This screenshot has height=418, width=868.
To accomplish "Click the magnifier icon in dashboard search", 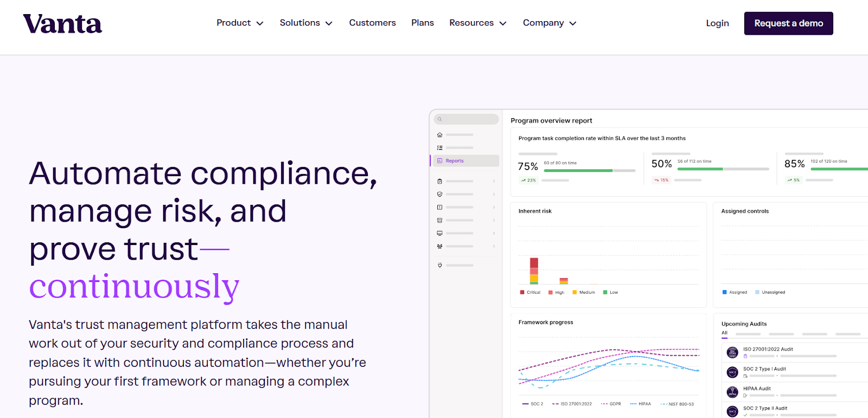I will (440, 119).
